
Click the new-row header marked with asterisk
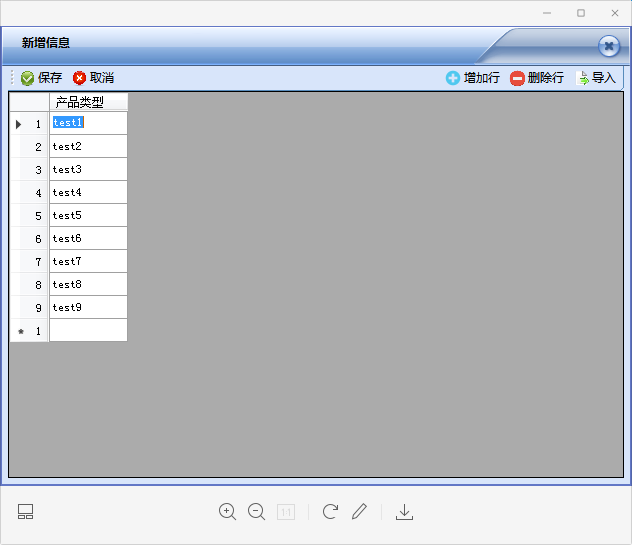[29, 331]
